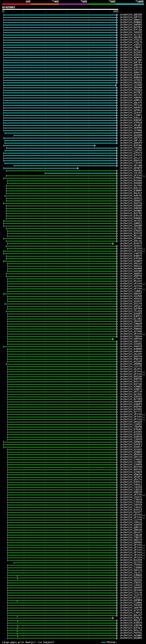
Task: Click the orange ~40% identity legend segment
Action: coord(45,4)
